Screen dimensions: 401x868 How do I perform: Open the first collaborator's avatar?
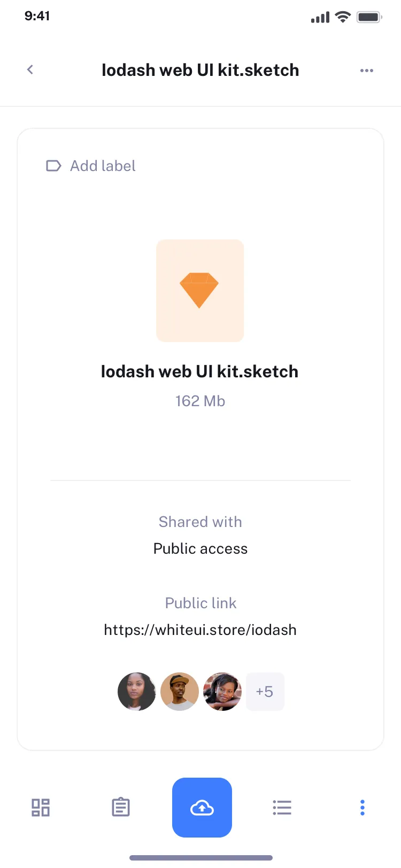tap(136, 691)
